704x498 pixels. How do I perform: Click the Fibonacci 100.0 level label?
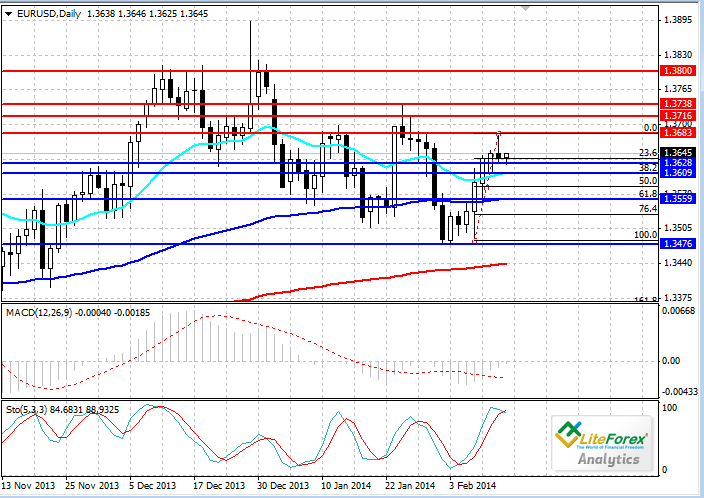tap(646, 235)
